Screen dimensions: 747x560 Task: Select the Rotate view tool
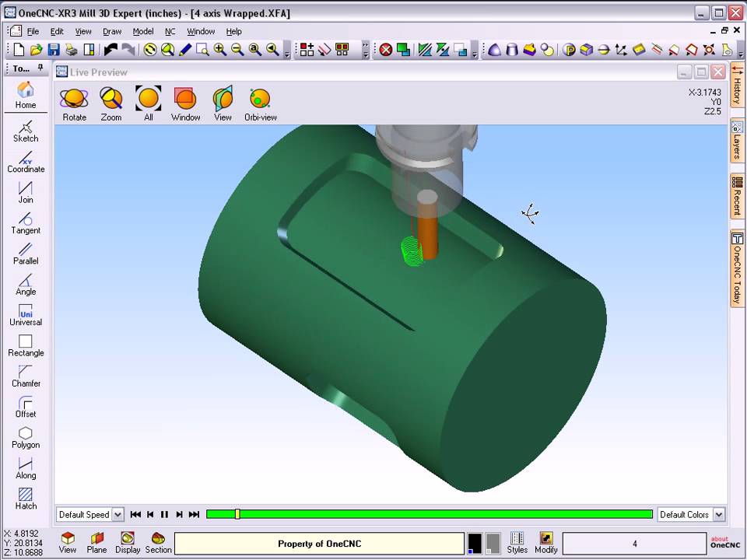[75, 104]
